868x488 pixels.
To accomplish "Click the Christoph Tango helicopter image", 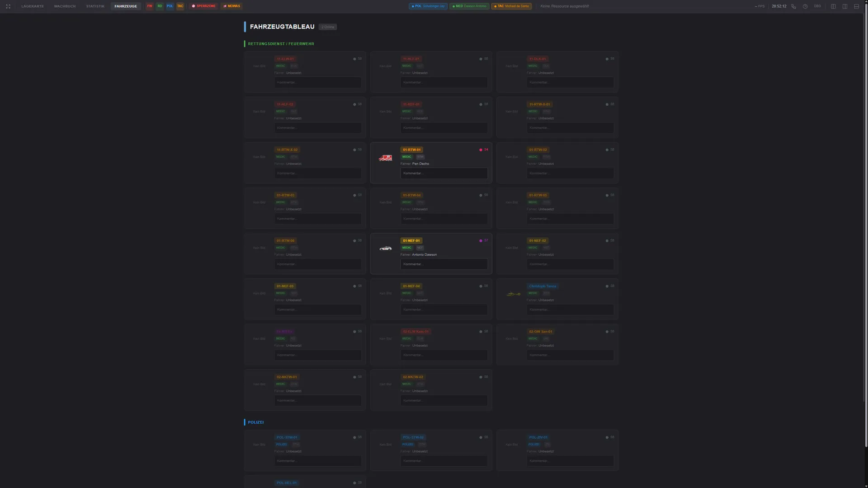I will pyautogui.click(x=513, y=294).
